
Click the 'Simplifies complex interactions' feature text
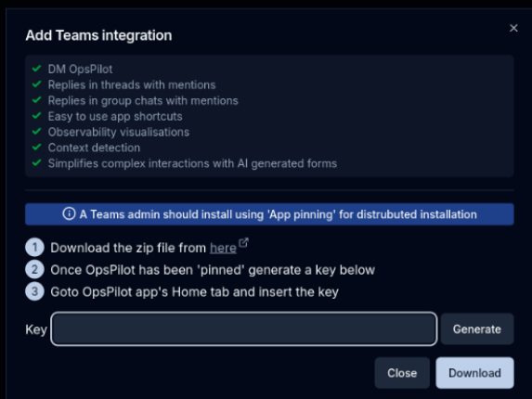[192, 163]
